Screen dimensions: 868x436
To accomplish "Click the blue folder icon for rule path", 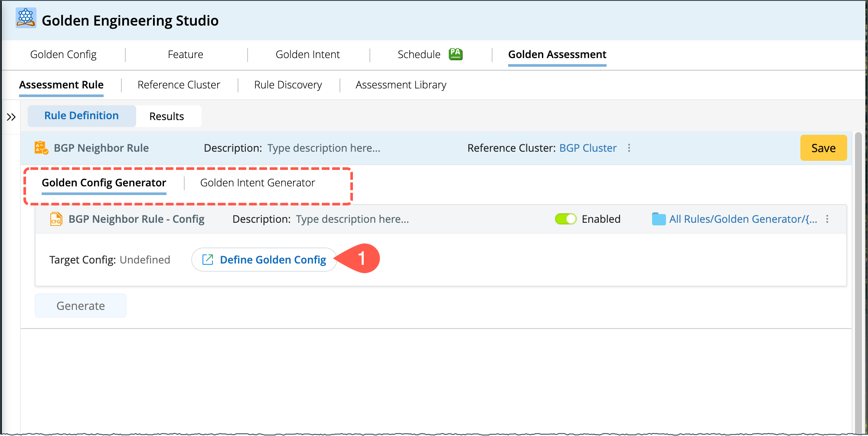I will 659,219.
